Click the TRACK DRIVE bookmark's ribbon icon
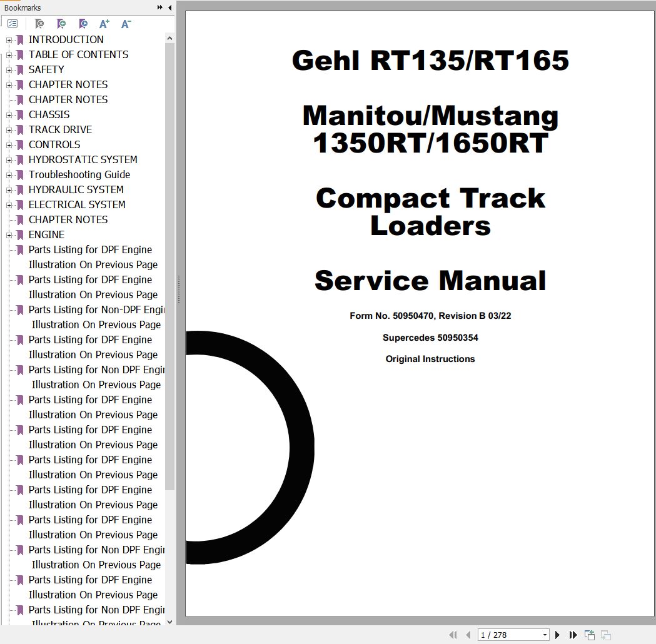Image resolution: width=656 pixels, height=644 pixels. tap(19, 130)
